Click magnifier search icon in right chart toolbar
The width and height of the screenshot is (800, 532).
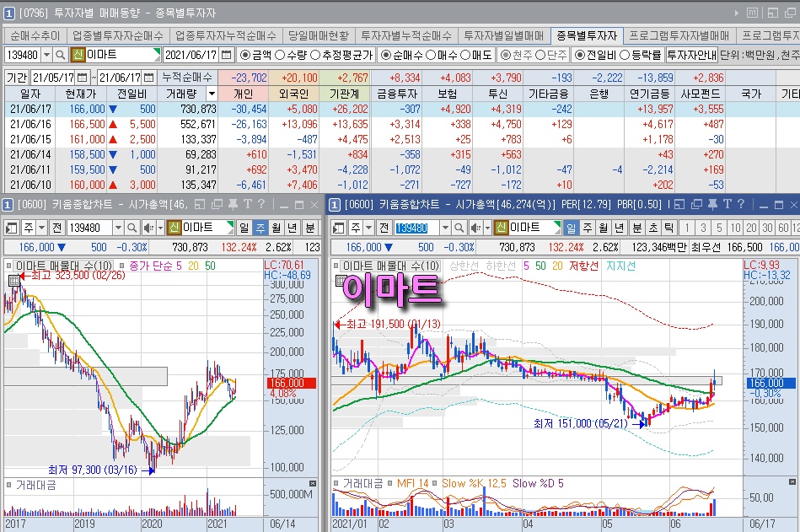[x=459, y=228]
